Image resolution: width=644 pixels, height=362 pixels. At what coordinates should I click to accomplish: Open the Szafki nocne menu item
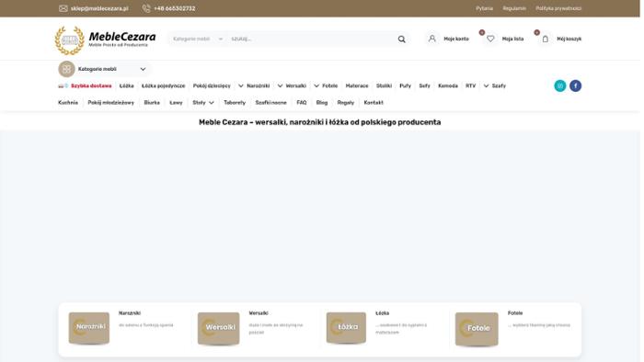[270, 103]
